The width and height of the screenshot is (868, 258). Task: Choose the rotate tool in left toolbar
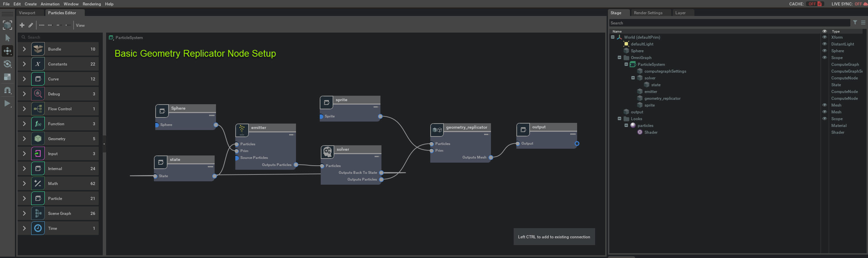coord(7,64)
